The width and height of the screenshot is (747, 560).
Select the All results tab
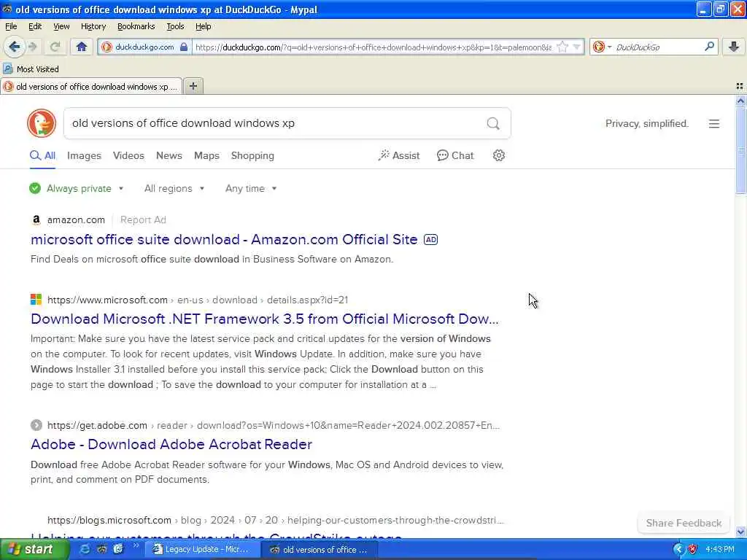(43, 156)
